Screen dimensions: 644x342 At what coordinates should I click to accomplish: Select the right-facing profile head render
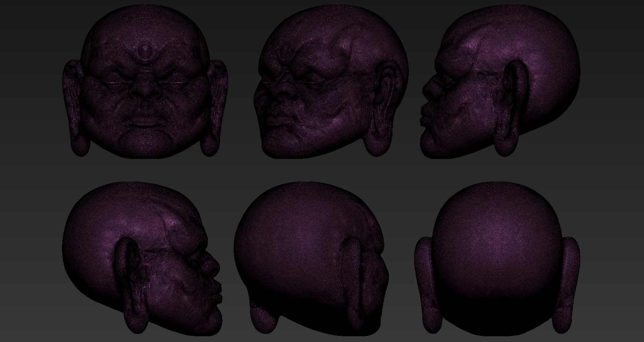(142, 259)
